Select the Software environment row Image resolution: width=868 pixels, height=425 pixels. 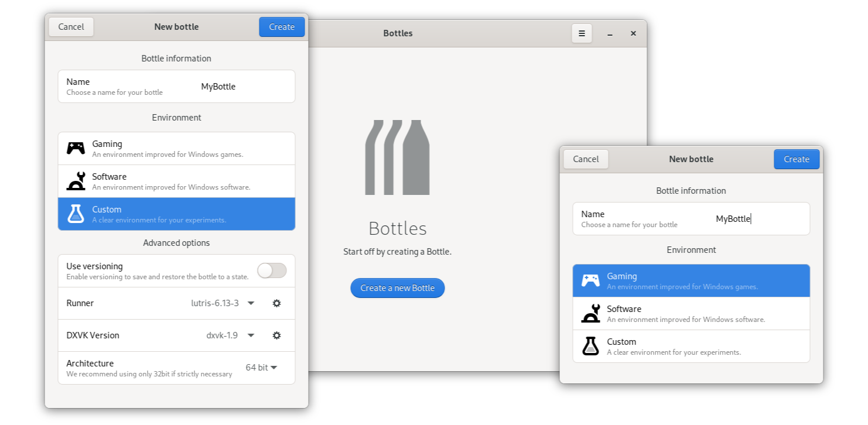[176, 180]
